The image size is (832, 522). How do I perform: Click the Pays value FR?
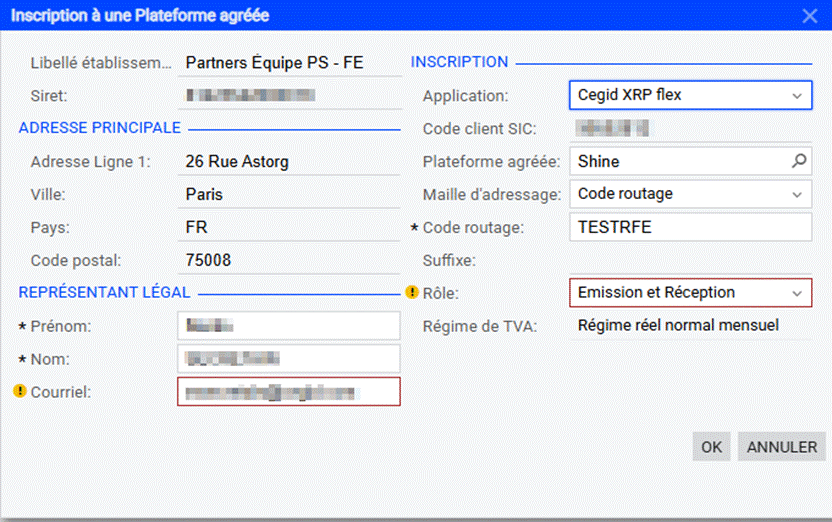pos(196,227)
